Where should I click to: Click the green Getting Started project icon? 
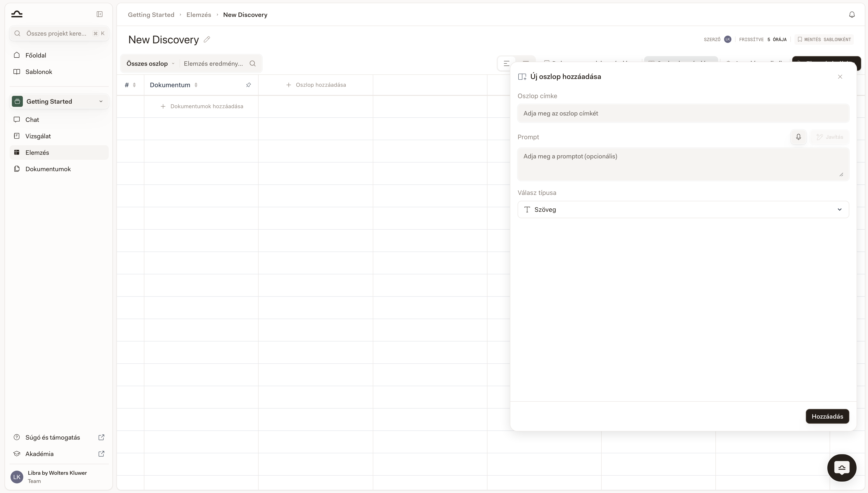(x=17, y=101)
